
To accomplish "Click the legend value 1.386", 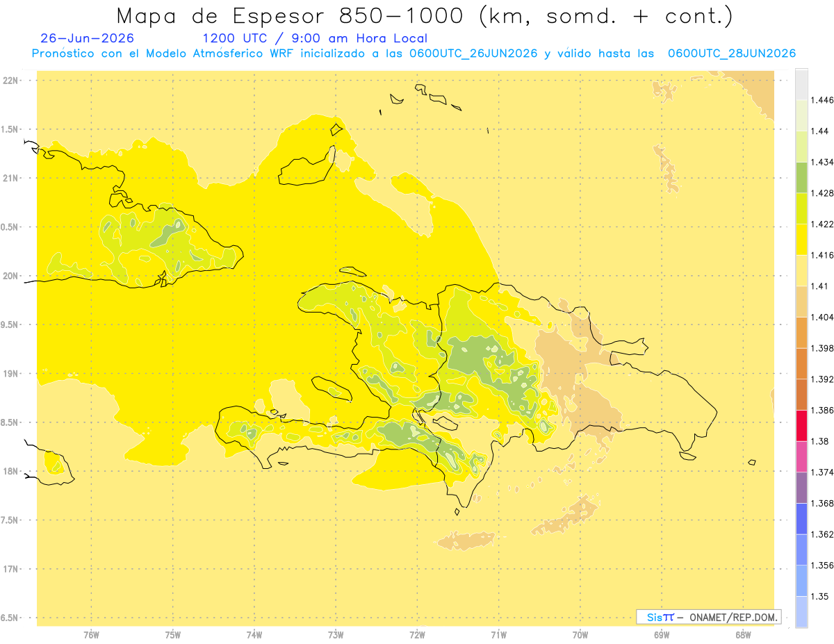I will (822, 411).
